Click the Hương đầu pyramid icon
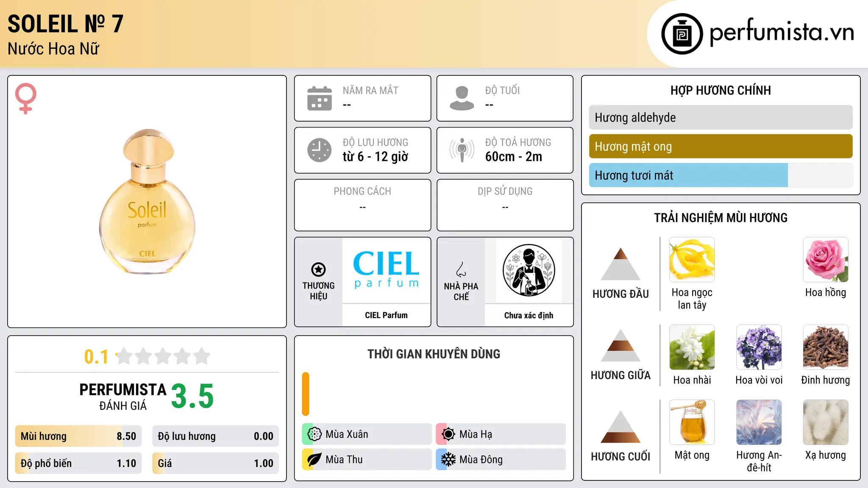The width and height of the screenshot is (868, 488). 620,264
